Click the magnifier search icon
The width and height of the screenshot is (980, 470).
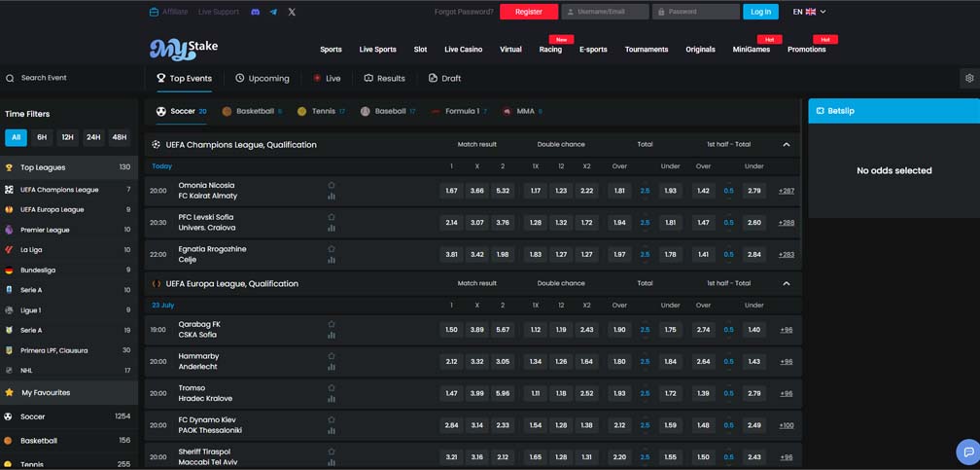click(10, 78)
